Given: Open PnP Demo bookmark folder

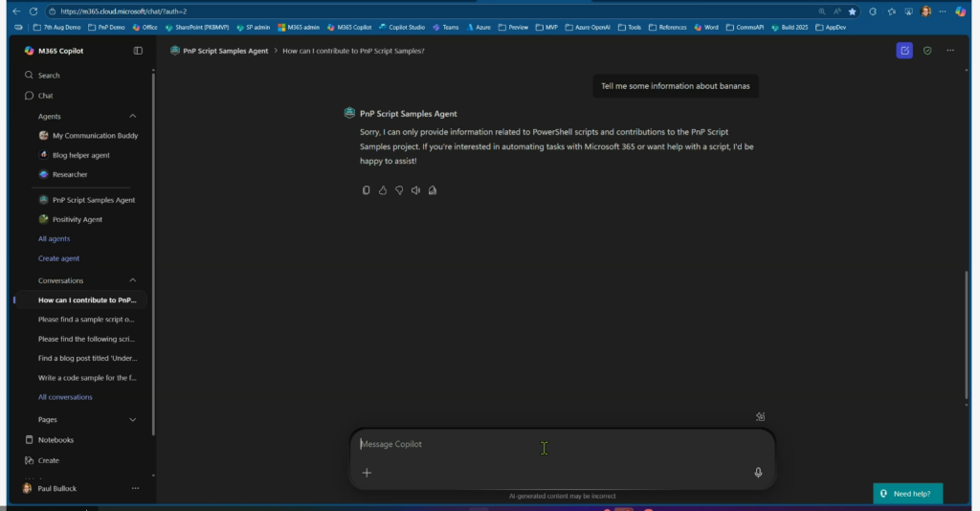Looking at the screenshot, I should point(106,28).
